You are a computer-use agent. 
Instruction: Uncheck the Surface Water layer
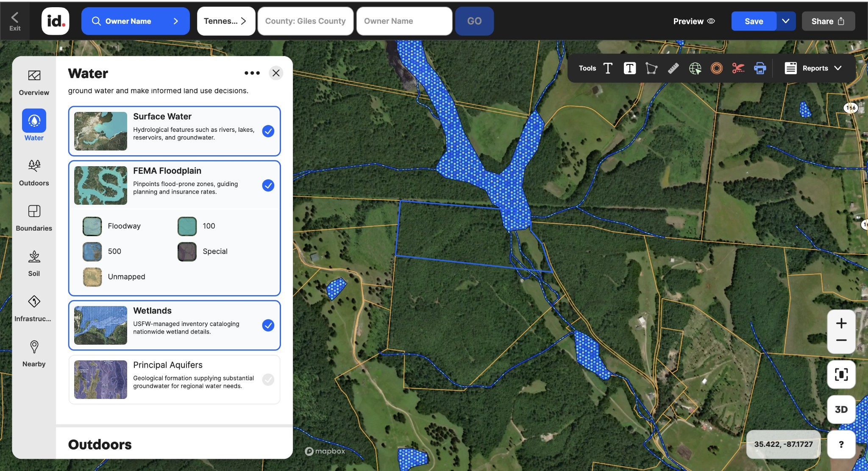pos(268,131)
